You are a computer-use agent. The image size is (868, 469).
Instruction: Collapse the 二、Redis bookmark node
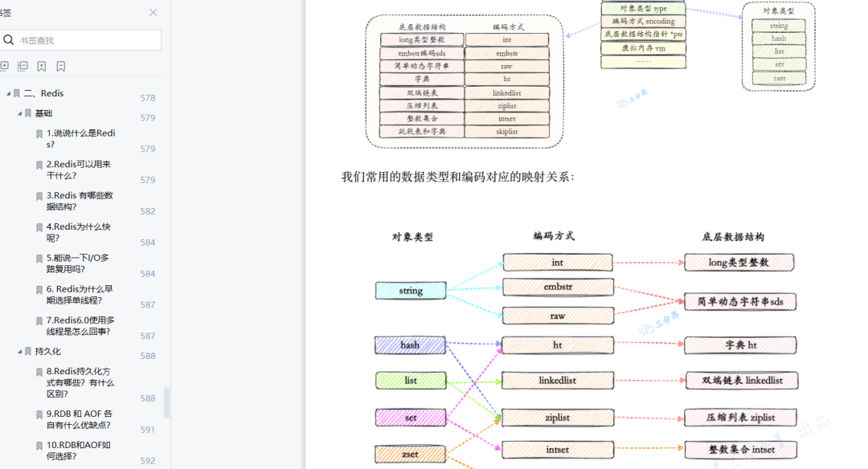pos(9,93)
